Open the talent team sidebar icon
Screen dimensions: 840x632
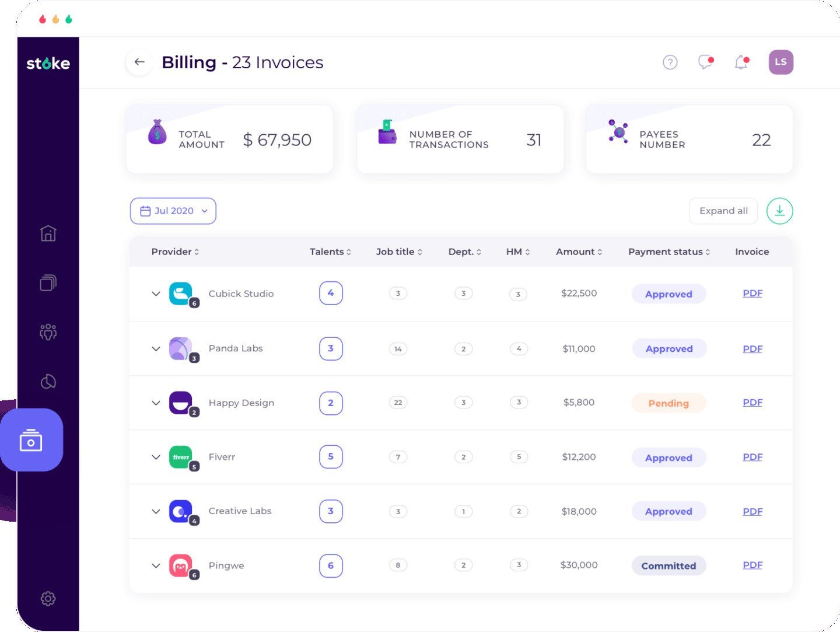coord(48,332)
